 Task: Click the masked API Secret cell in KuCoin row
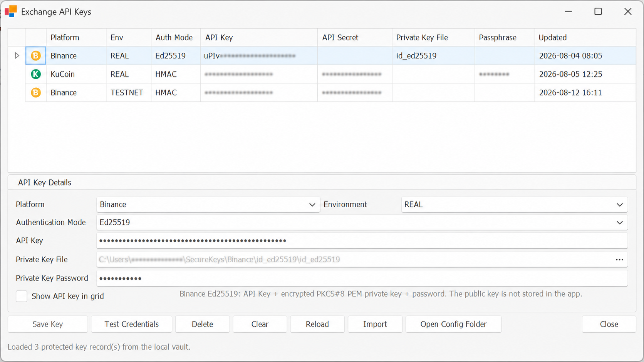coord(355,74)
